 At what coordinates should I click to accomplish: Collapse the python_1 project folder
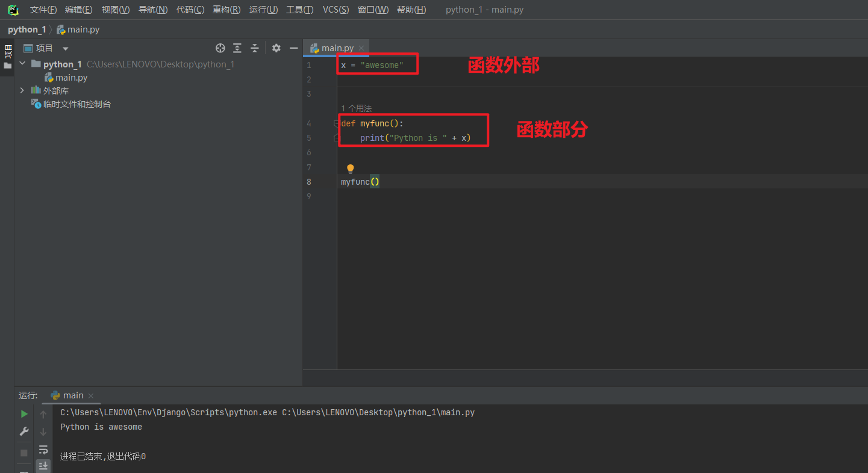coord(22,64)
